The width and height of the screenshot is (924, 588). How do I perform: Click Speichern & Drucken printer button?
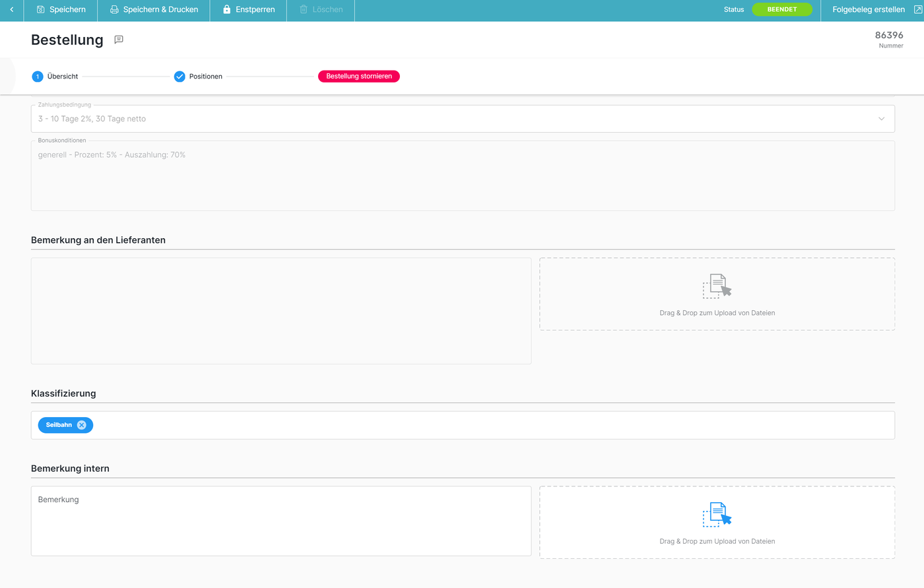pyautogui.click(x=154, y=10)
